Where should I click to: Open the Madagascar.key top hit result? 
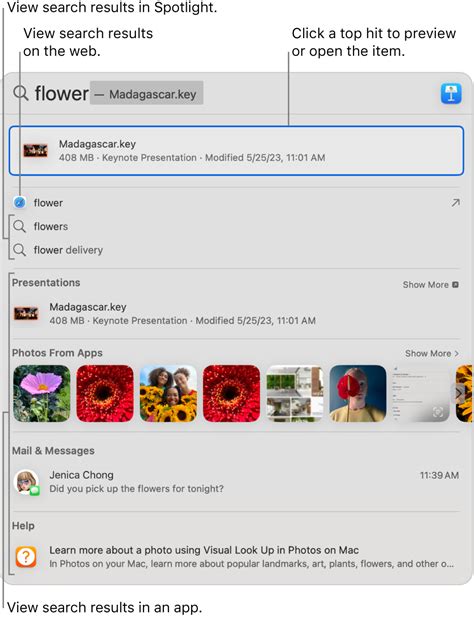[x=236, y=151]
